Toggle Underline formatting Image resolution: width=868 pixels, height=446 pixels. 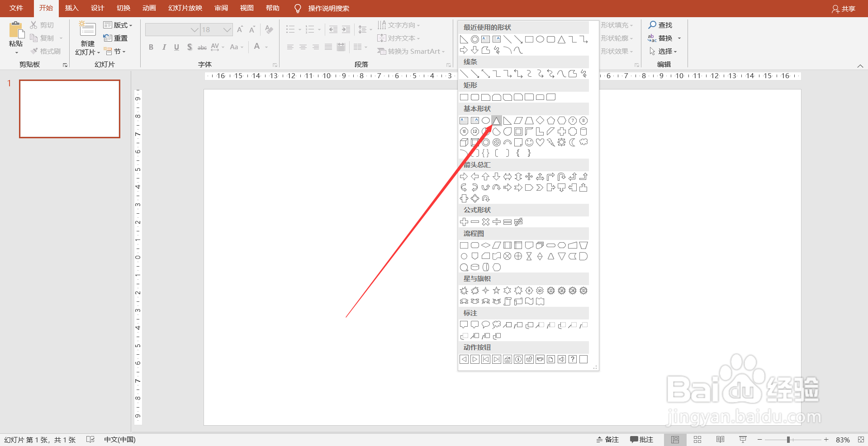pos(176,47)
